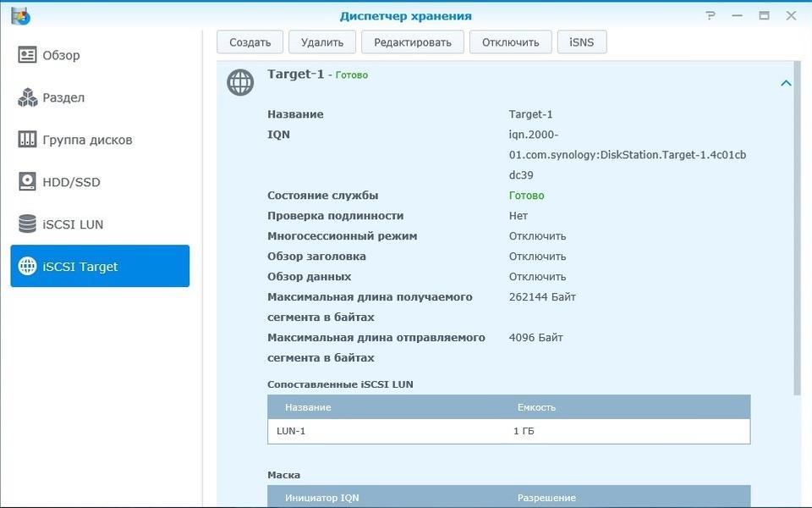This screenshot has width=812, height=508.
Task: Click the Disk Group (Группа дисков) icon
Action: point(27,140)
